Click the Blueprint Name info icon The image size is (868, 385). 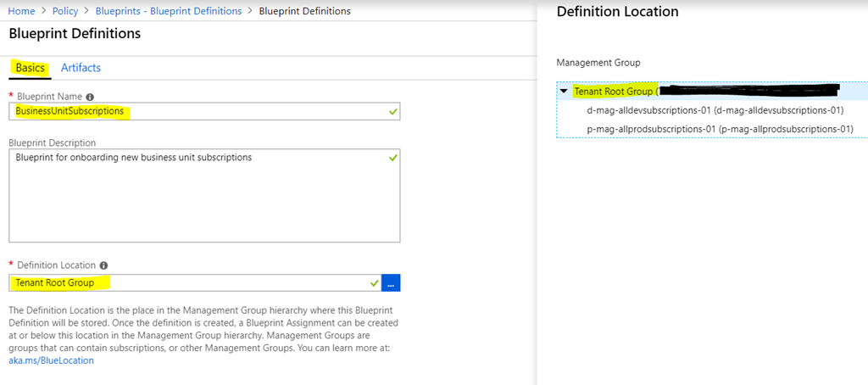pos(90,97)
